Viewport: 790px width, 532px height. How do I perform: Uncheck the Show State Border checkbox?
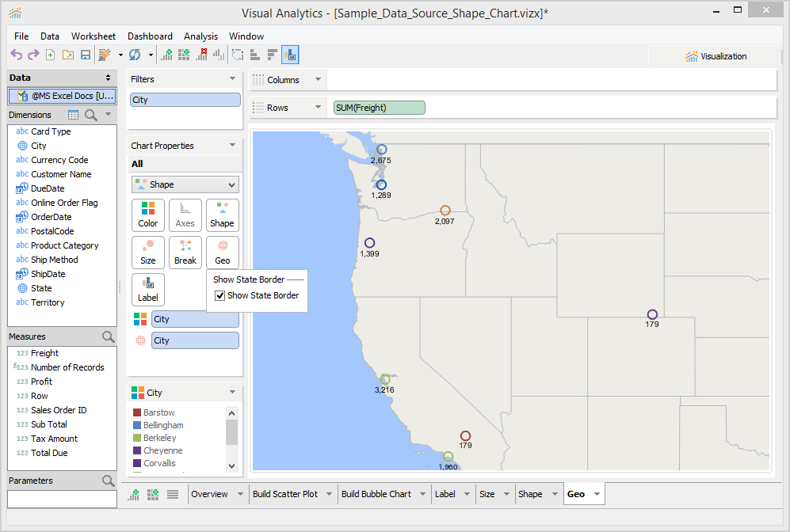[220, 295]
